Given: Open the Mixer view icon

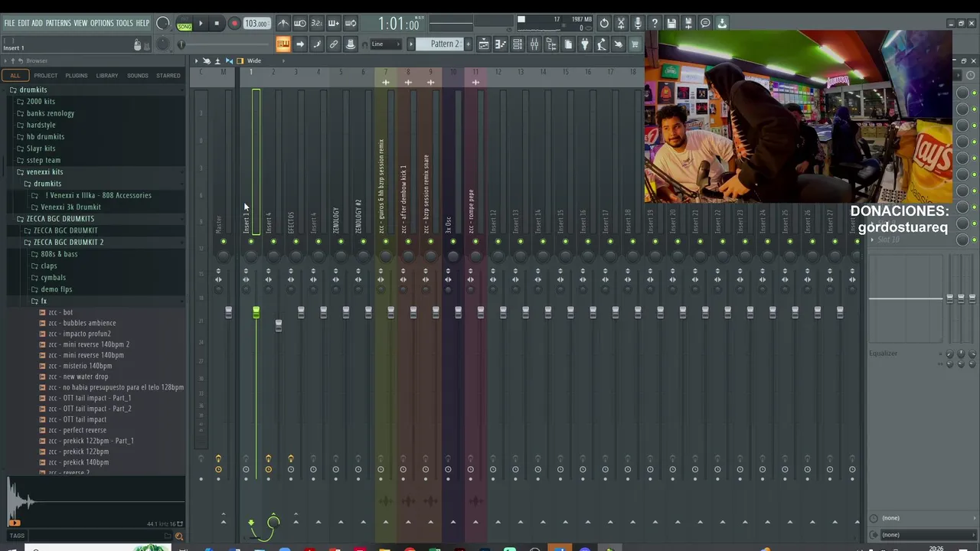Looking at the screenshot, I should [x=534, y=44].
